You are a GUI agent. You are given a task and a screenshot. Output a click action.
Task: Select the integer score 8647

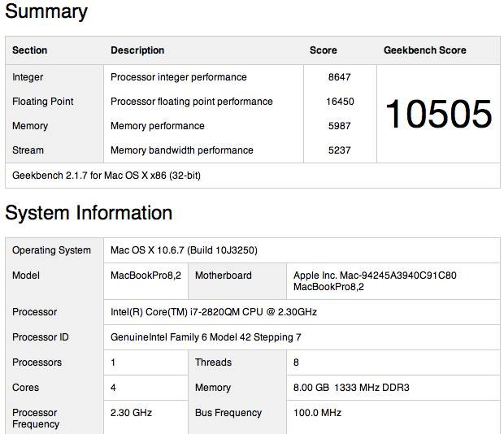pyautogui.click(x=340, y=77)
